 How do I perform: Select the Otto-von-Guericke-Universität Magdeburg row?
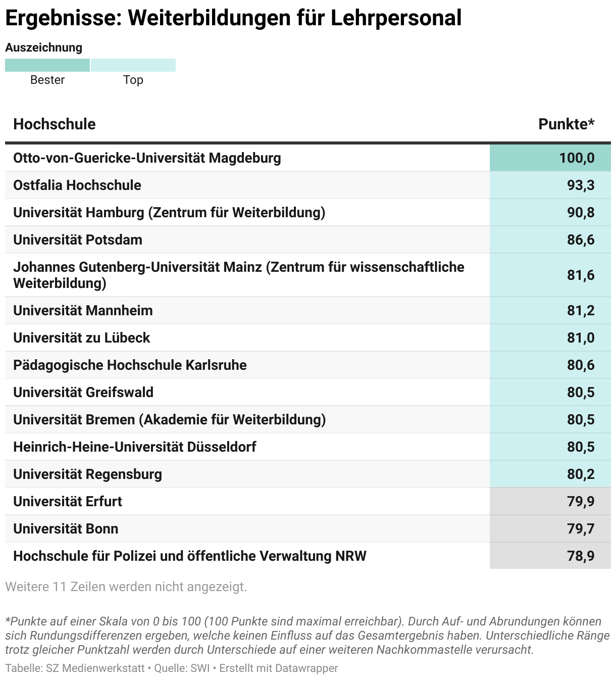coord(308,158)
